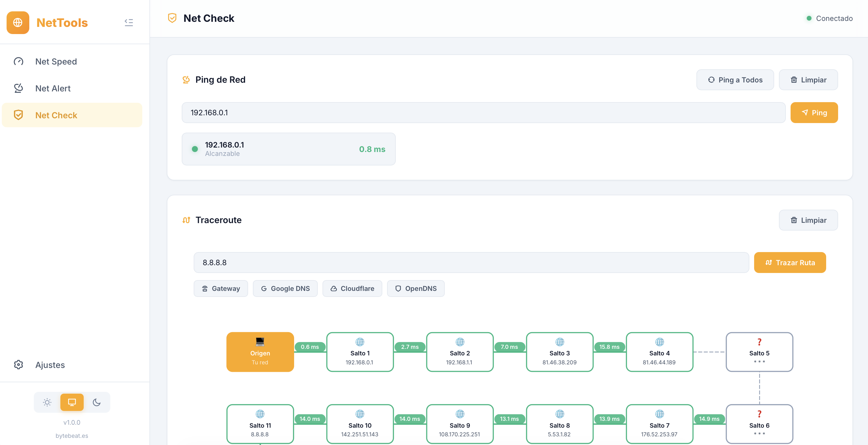Click Limpiar in the Ping de Red panel
Screen dimensions: 868x445
(x=808, y=80)
